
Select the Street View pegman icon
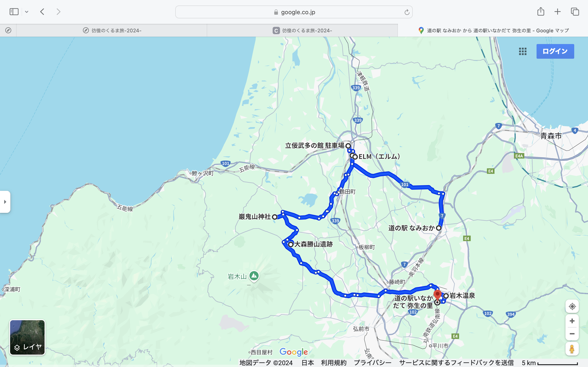pyautogui.click(x=572, y=349)
